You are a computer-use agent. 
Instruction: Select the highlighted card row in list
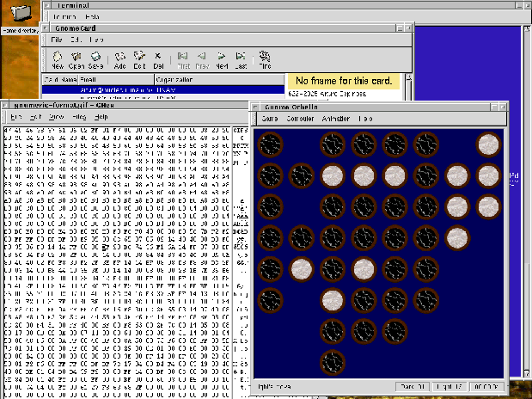tap(163, 89)
